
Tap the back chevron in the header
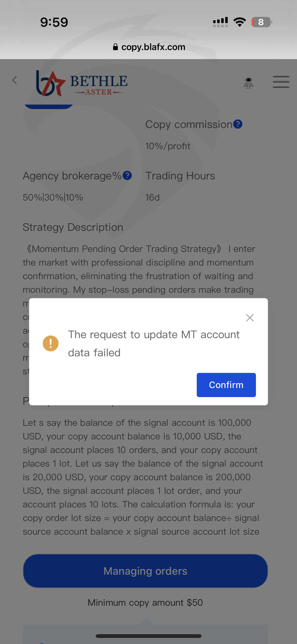point(15,80)
